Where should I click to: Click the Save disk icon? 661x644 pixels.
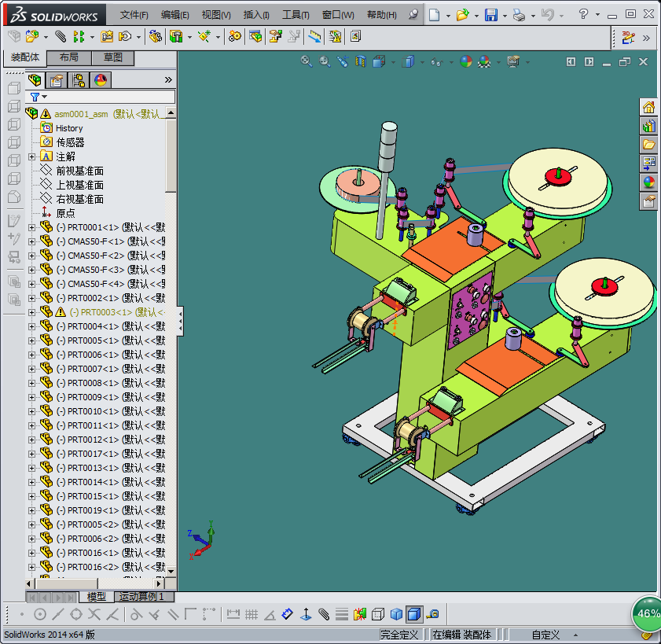click(490, 15)
